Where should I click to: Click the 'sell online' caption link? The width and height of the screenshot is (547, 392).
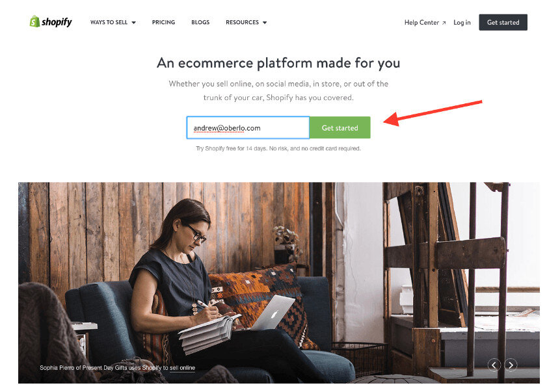[183, 367]
